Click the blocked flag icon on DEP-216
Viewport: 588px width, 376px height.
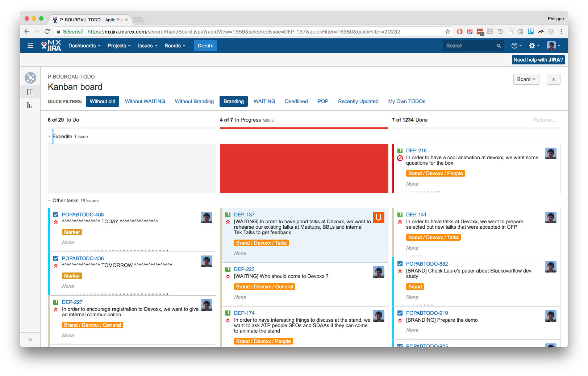(400, 158)
